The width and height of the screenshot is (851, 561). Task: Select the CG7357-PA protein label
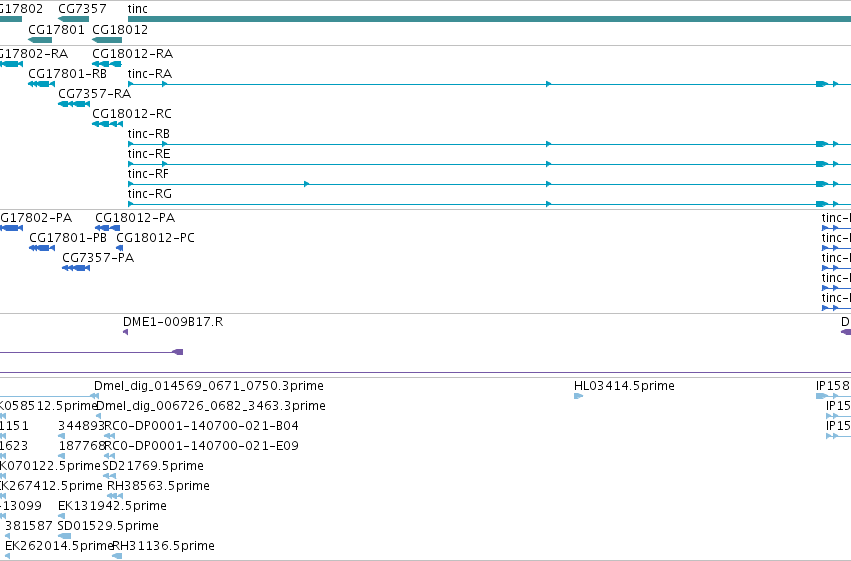[x=98, y=258]
